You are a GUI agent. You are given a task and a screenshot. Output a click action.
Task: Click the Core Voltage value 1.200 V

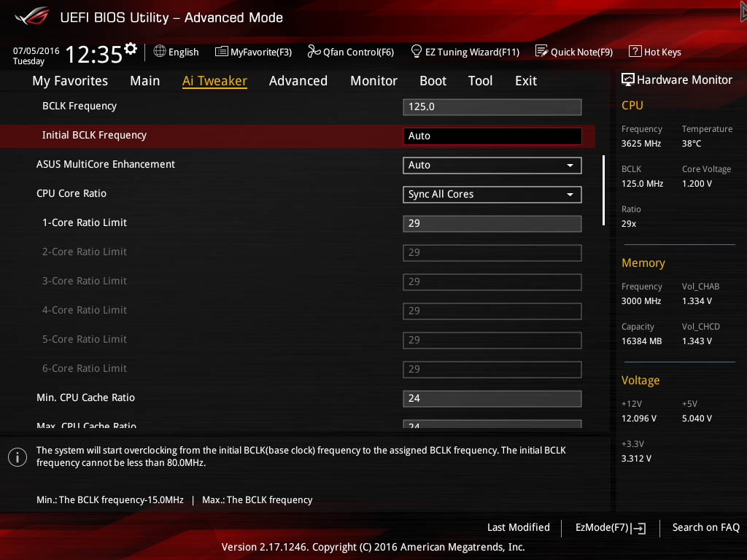click(697, 183)
